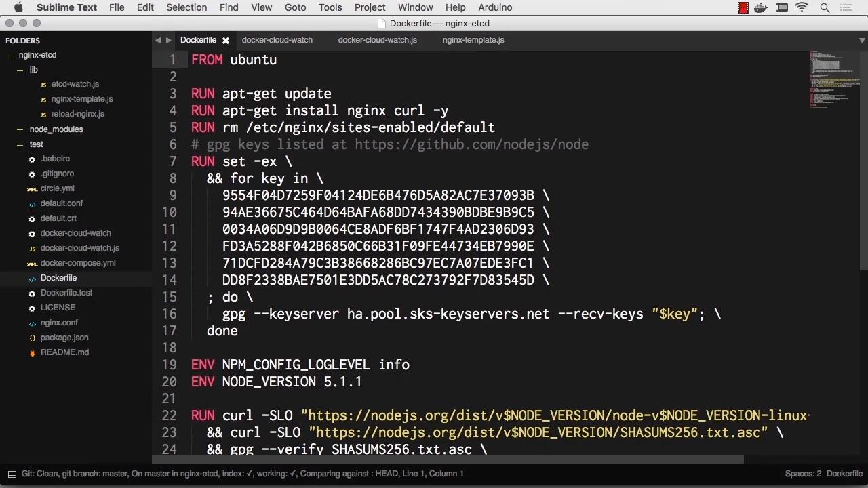Close the Dockerfile tab
868x488 pixels.
pos(226,41)
